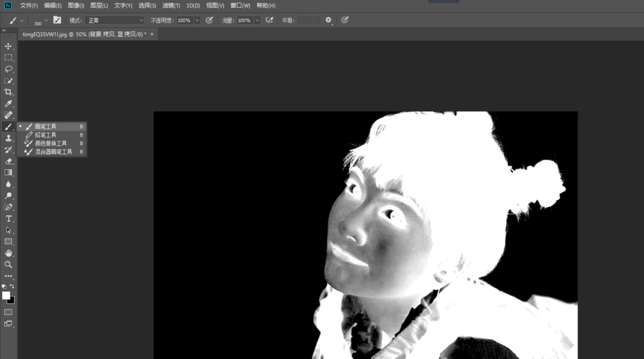Toggle pressure for opacity button
Viewport: 644px width, 359px height.
(209, 20)
